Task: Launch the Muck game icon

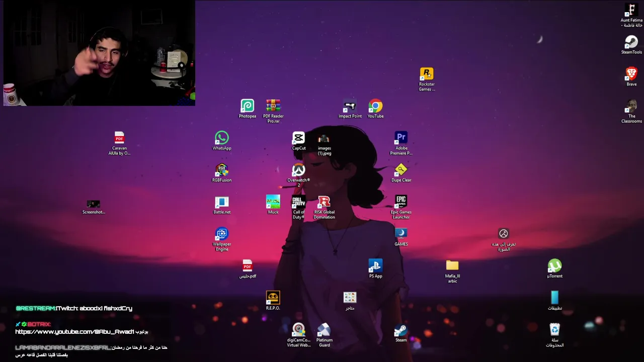Action: point(273,205)
